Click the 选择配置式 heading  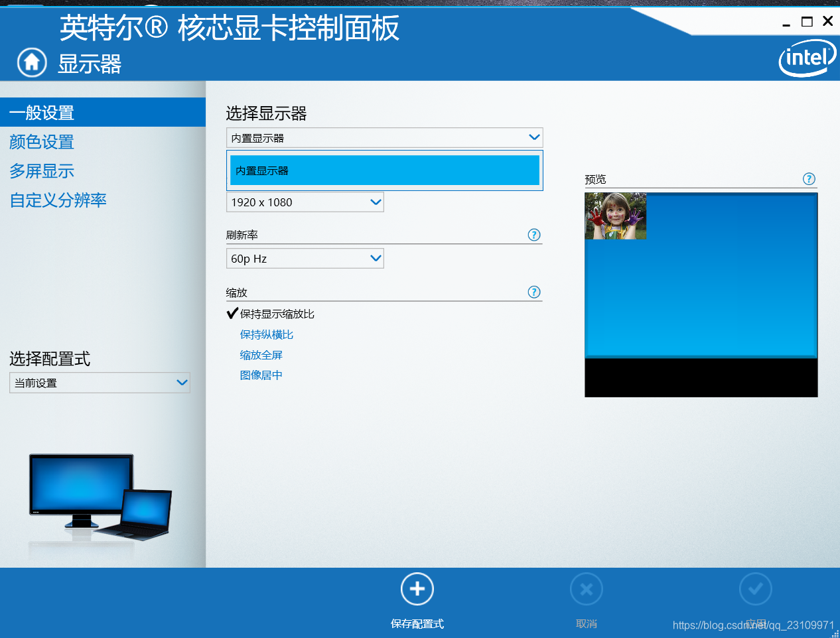[50, 359]
